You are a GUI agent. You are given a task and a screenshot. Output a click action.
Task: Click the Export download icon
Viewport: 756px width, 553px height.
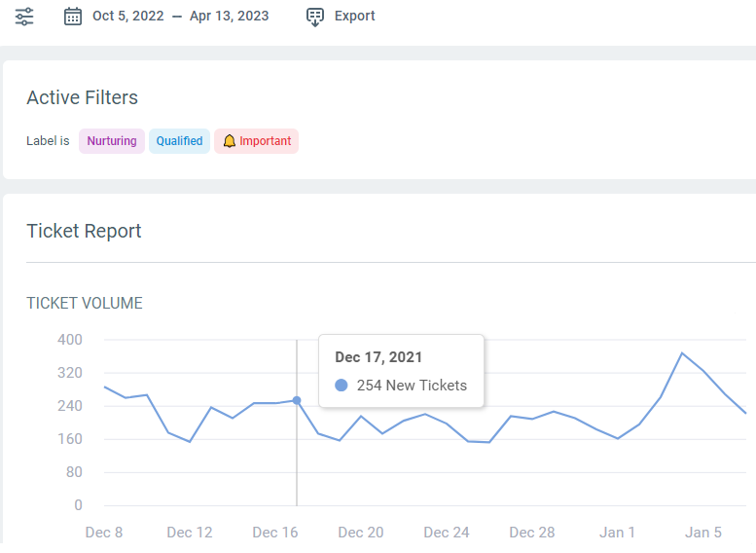coord(314,17)
